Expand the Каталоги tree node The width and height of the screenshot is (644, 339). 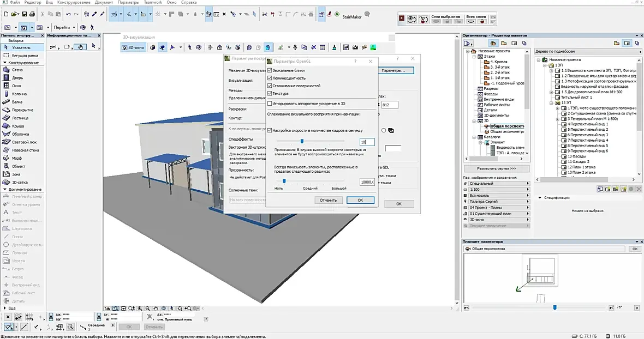[x=473, y=137]
